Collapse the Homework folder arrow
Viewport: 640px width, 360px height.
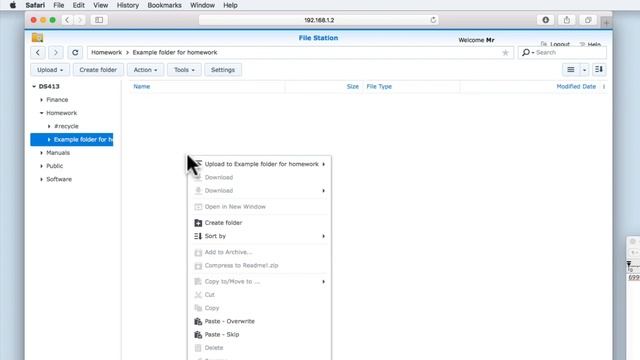coord(41,113)
